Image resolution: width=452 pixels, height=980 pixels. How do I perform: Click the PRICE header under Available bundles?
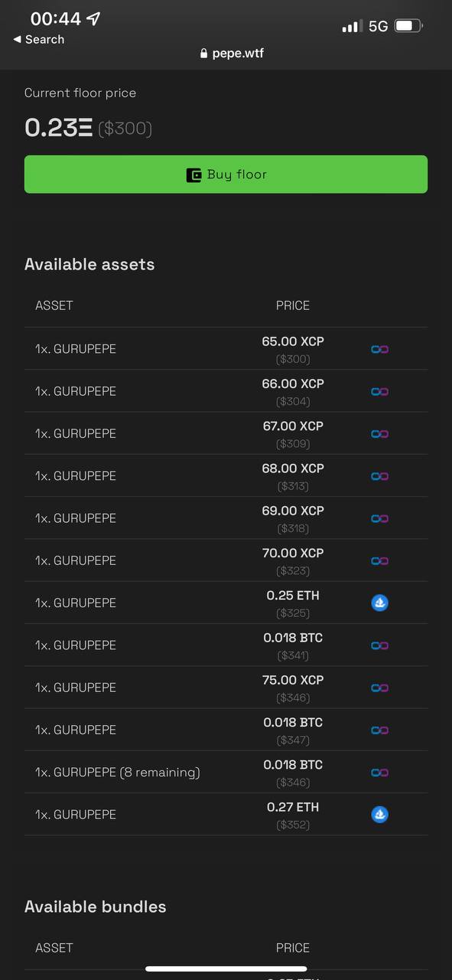pyautogui.click(x=293, y=948)
